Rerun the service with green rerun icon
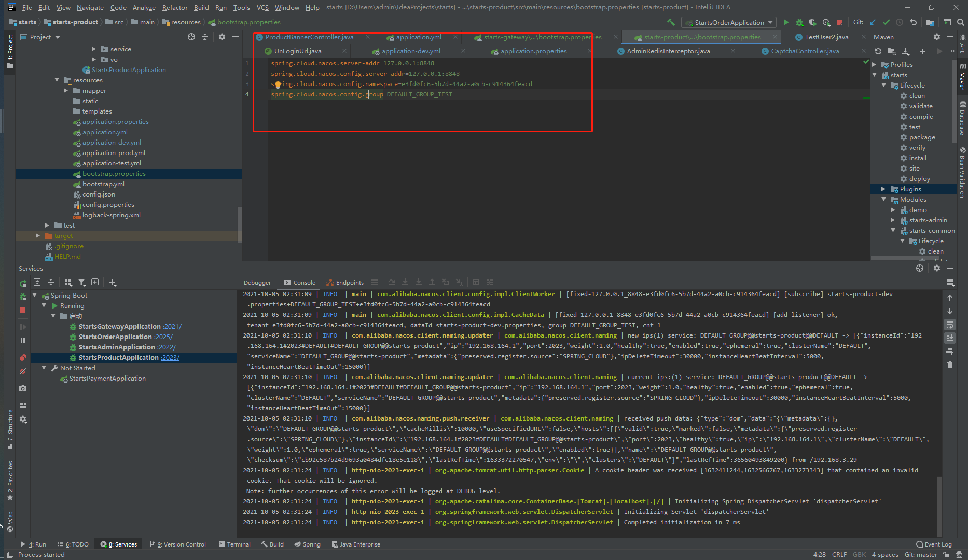 pos(23,283)
